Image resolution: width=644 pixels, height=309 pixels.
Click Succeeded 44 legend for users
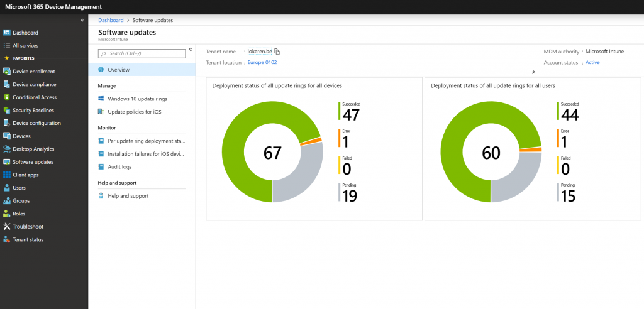click(x=569, y=111)
